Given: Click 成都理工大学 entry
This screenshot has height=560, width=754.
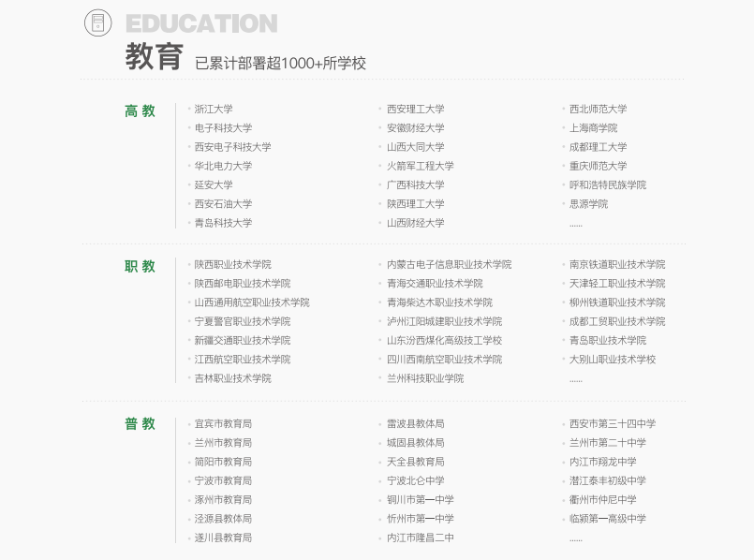Looking at the screenshot, I should coord(599,147).
